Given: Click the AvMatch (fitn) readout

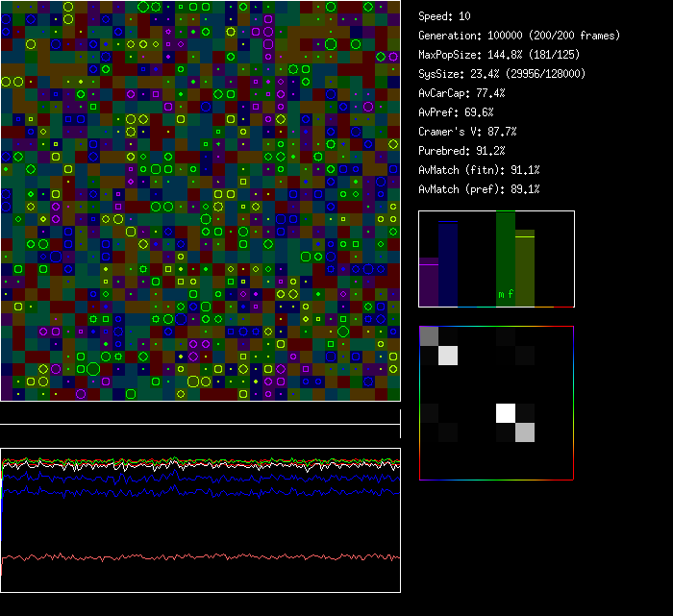Looking at the screenshot, I should (479, 170).
